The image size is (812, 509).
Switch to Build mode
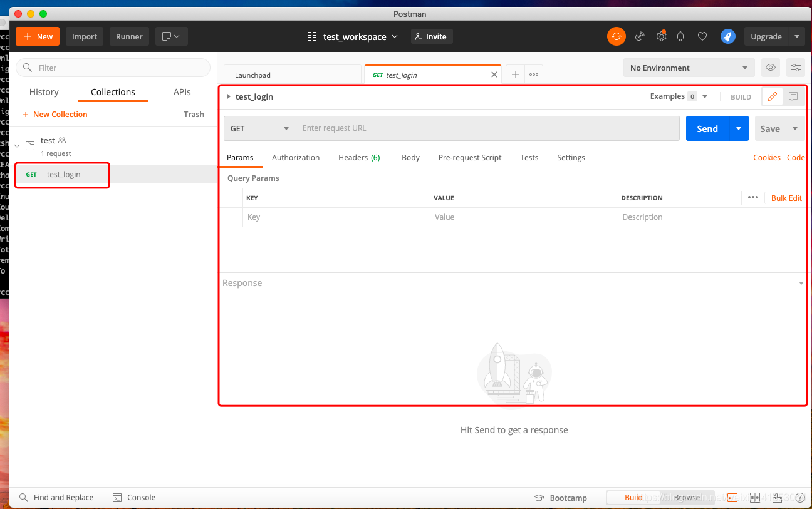[x=633, y=498]
